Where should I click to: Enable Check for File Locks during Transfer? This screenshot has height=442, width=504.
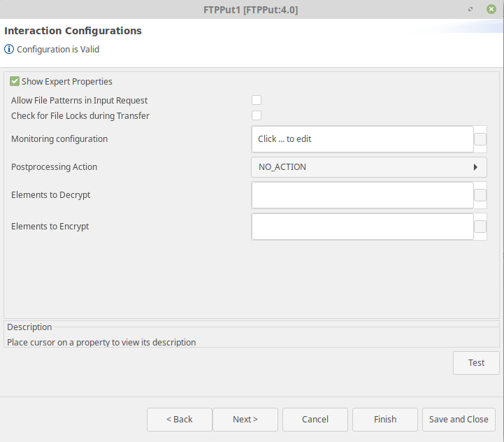257,115
